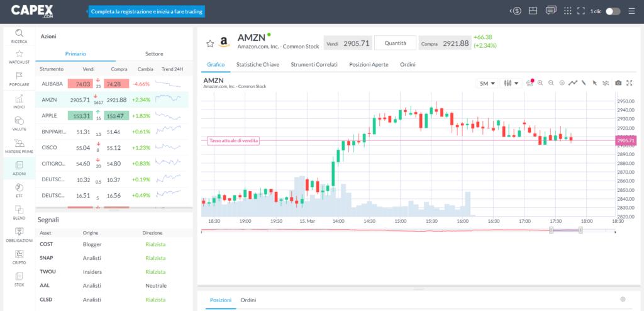Open the SNAP signal row
Viewport: 644px width, 311px height.
click(x=114, y=258)
